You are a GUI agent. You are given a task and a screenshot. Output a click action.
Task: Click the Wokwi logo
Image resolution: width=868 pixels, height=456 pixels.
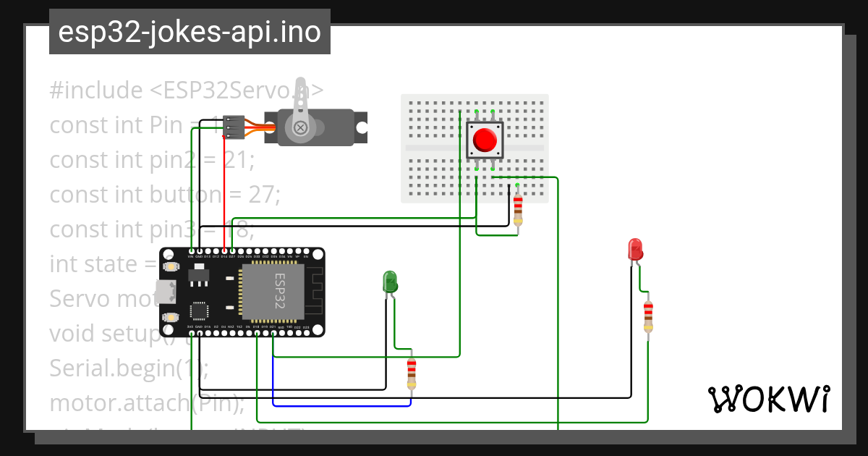770,398
